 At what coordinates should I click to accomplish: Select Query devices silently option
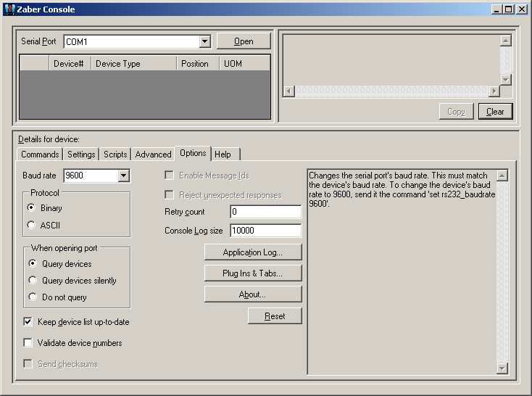[x=33, y=280]
